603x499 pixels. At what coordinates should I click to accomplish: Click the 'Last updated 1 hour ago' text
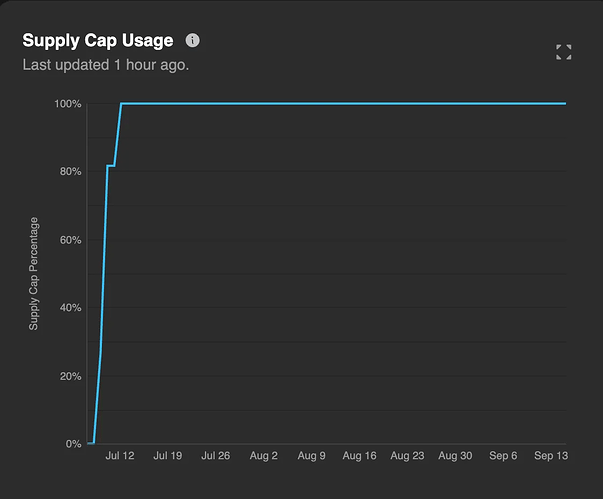106,65
